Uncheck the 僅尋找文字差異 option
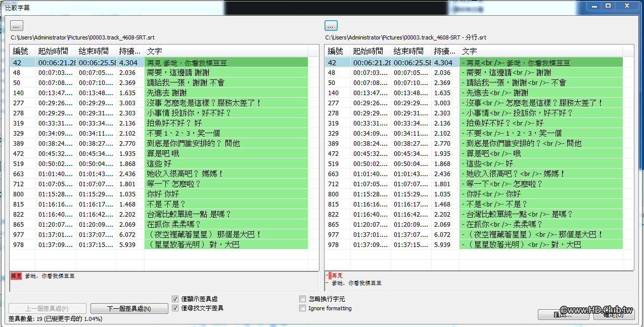 point(174,308)
